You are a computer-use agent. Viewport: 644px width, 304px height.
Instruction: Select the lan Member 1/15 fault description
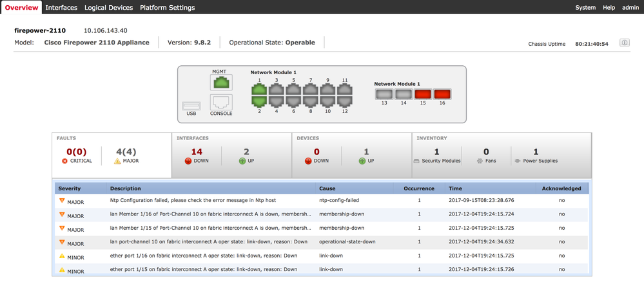pyautogui.click(x=210, y=228)
